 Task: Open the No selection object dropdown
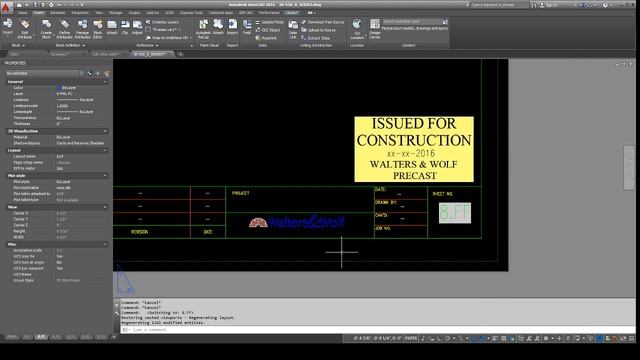44,73
